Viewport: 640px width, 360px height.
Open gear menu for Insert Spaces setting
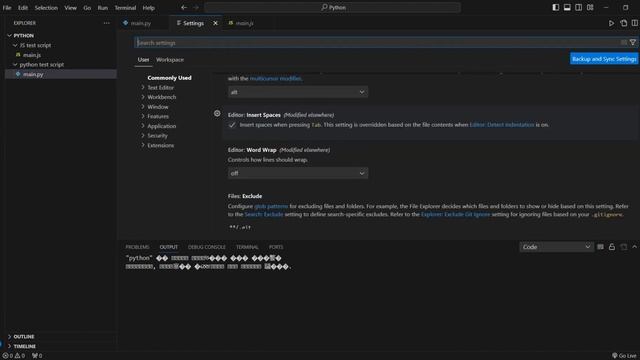[x=217, y=113]
